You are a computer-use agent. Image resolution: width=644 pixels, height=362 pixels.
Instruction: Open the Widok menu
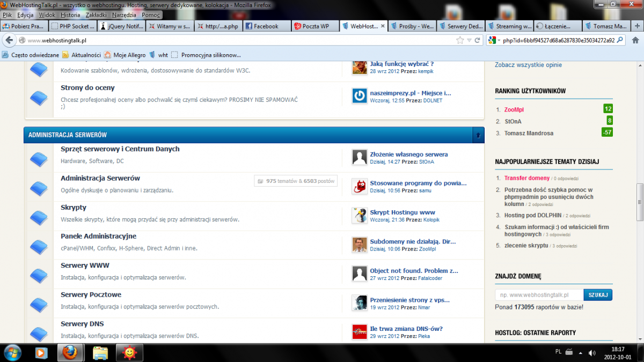coord(47,15)
